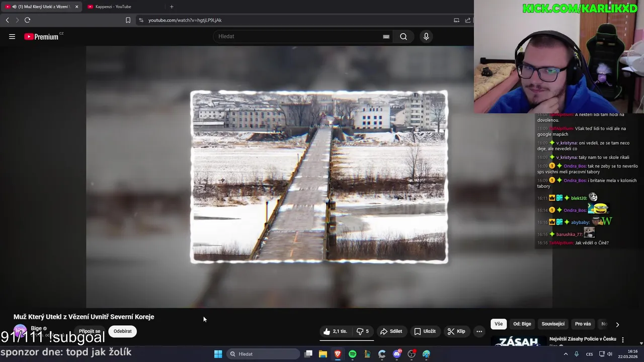The height and width of the screenshot is (362, 644).
Task: Select the Pro vás filter chip
Action: click(583, 324)
